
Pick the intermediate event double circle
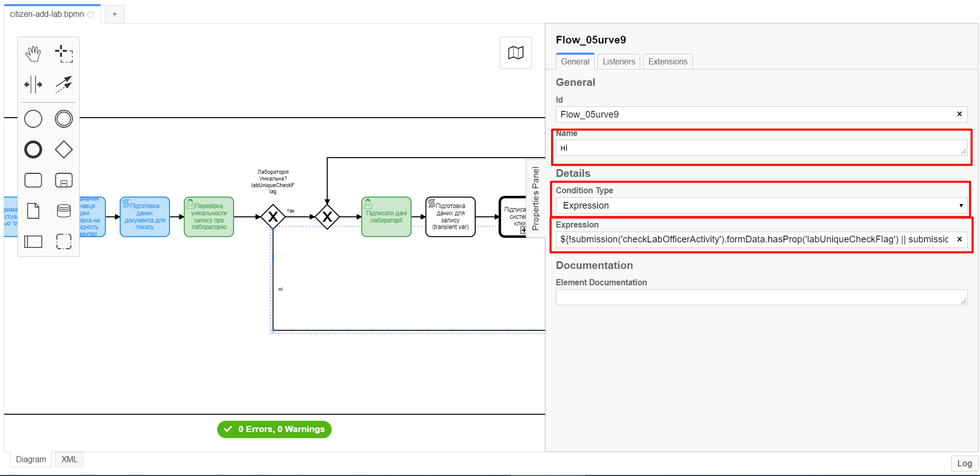64,119
